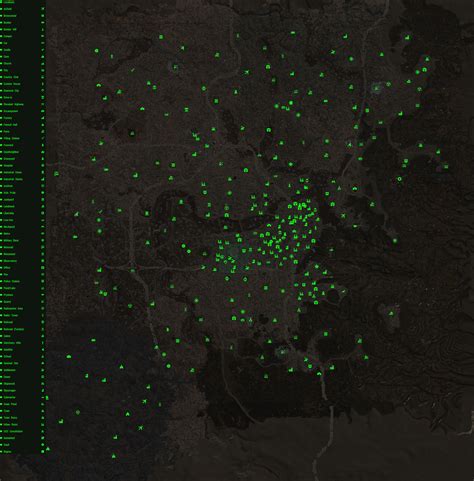This screenshot has height=481, width=474.
Task: Click the "Railroad (Faction)" legend entry
Action: tap(14, 329)
